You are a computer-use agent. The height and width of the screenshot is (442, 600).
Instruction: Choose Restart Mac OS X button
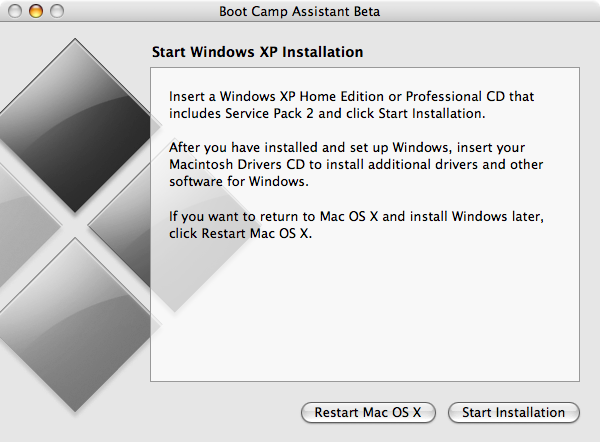pos(368,413)
